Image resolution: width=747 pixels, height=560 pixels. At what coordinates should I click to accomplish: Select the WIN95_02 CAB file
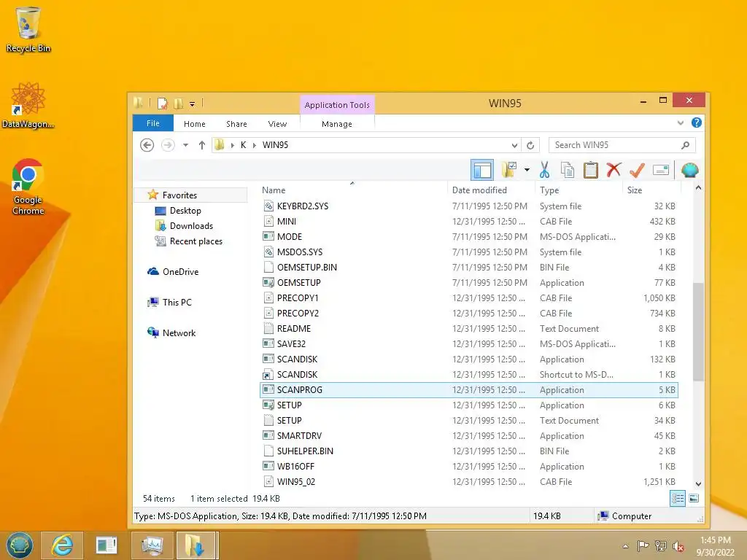click(469, 481)
